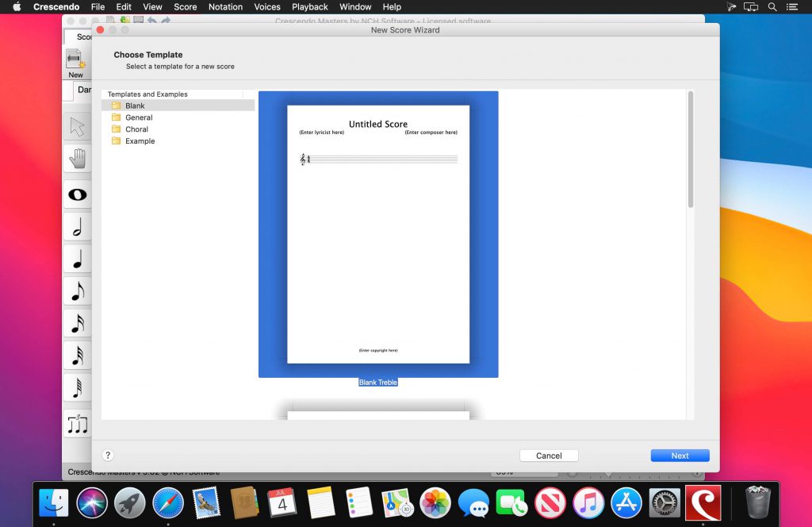Select the arrow selection tool
The height and width of the screenshot is (527, 812).
(77, 125)
